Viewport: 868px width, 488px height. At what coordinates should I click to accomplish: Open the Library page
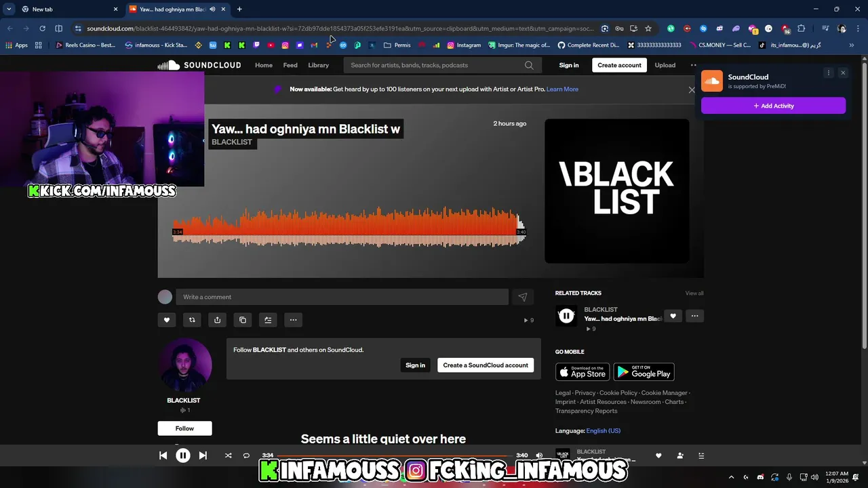tap(318, 65)
